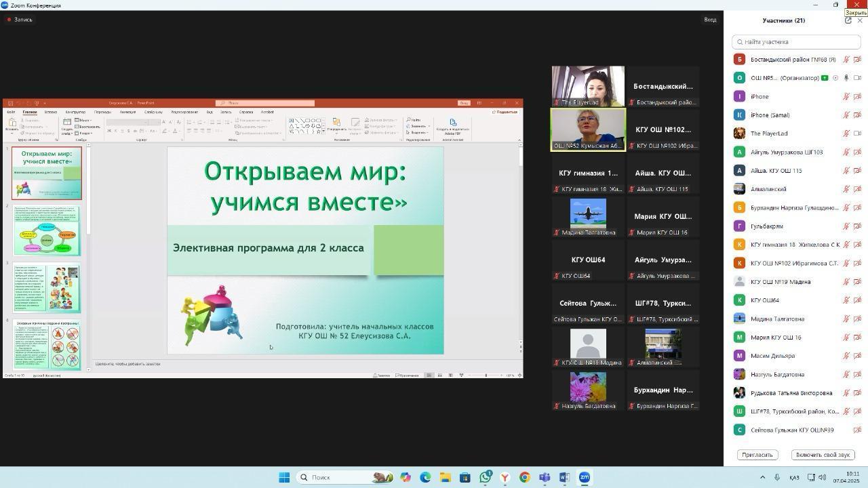
Task: Click the camera-off icon for Сейтова Гульжан
Action: [x=857, y=430]
